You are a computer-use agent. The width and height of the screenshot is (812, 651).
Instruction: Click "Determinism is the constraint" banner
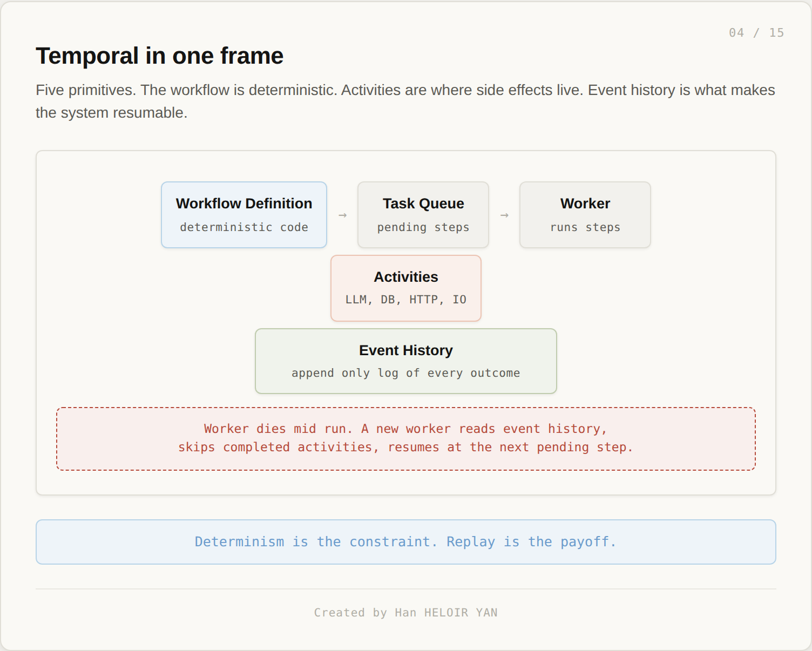click(x=406, y=542)
